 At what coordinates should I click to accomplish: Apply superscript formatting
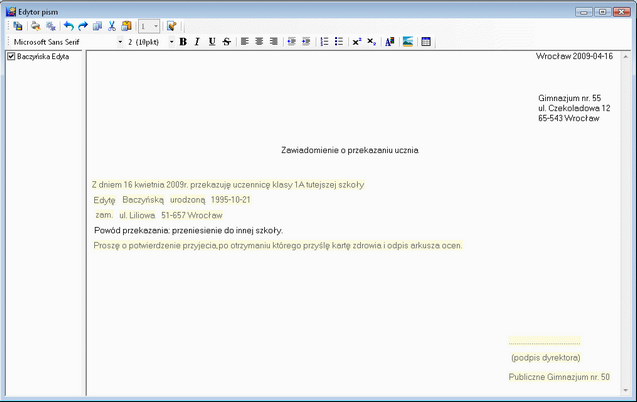pos(357,41)
